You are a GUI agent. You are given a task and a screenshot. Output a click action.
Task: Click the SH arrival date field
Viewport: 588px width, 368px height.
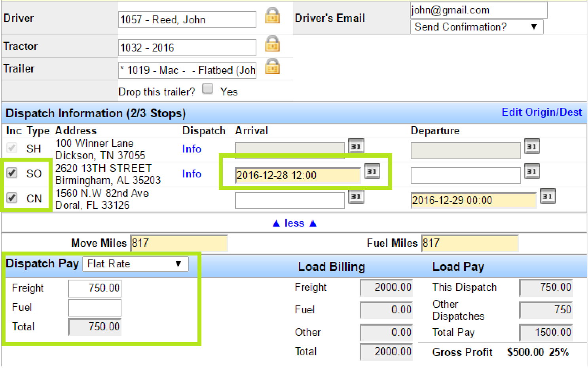tap(290, 151)
